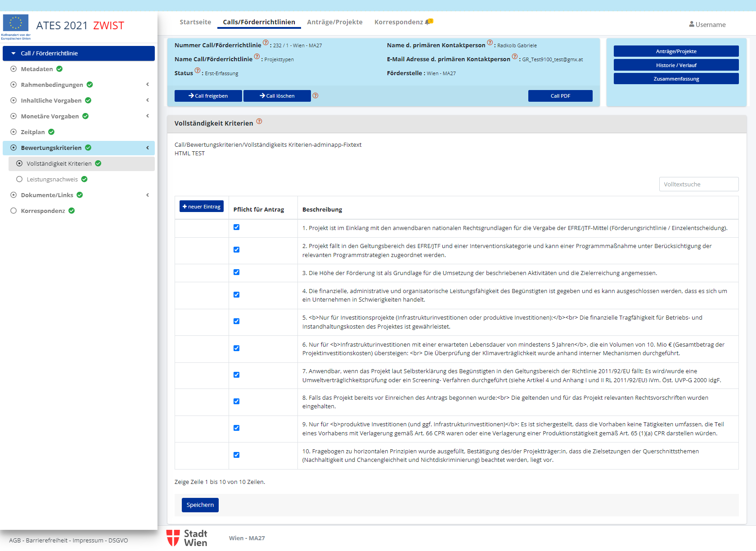Click into the Volltextsuche search field

[x=698, y=184]
